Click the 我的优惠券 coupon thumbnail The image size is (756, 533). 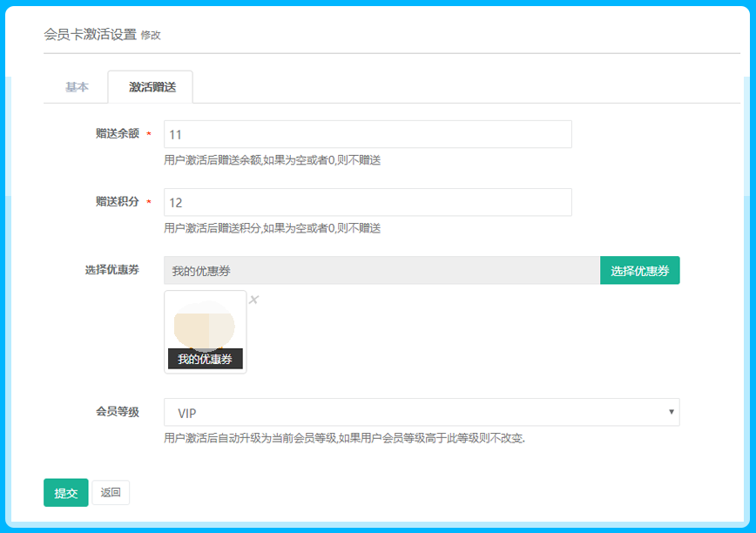206,332
